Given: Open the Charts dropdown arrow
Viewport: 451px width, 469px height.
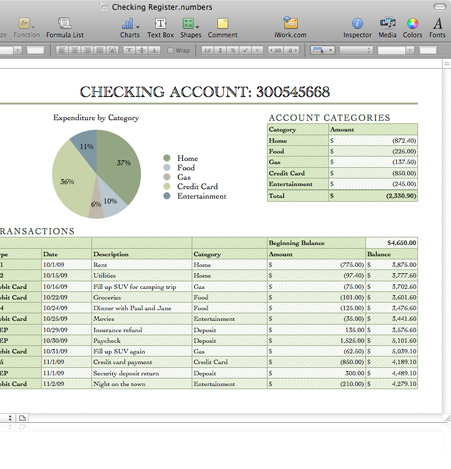Looking at the screenshot, I should click(x=138, y=26).
